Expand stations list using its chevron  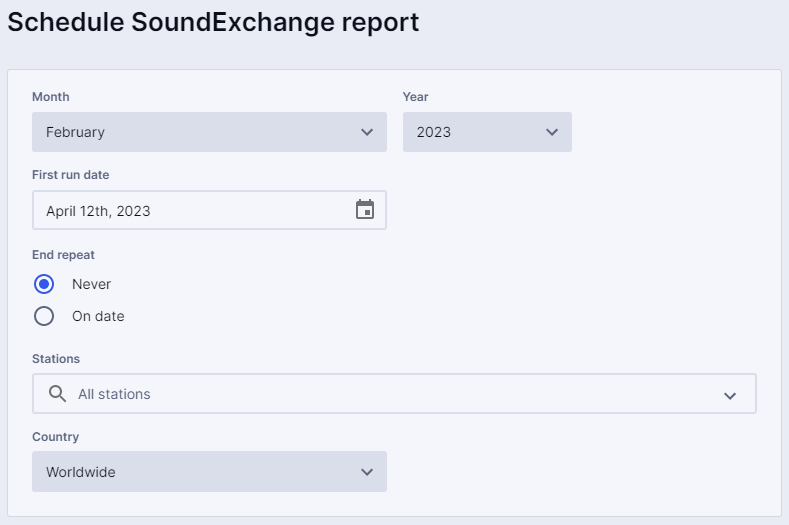(730, 395)
